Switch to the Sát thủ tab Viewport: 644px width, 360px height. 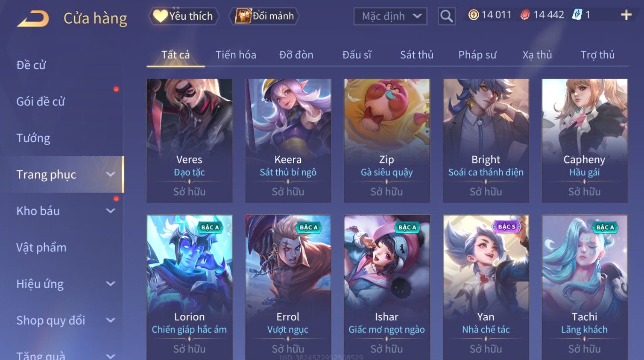pos(416,55)
